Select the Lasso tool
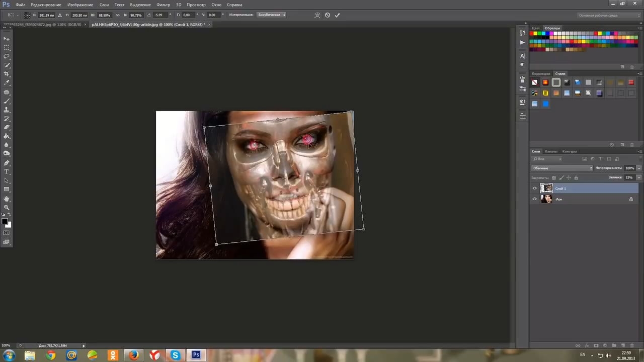Viewport: 644px width, 362px height. pos(7,56)
